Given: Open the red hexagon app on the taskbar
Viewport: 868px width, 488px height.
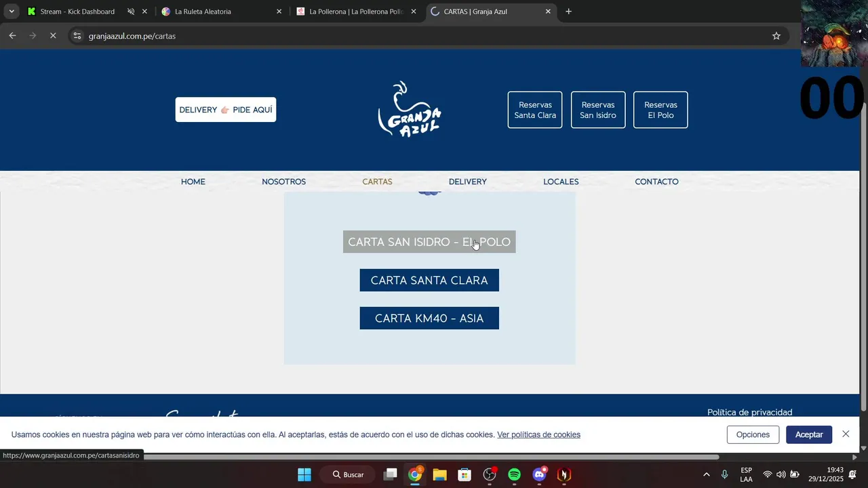Looking at the screenshot, I should tap(564, 474).
